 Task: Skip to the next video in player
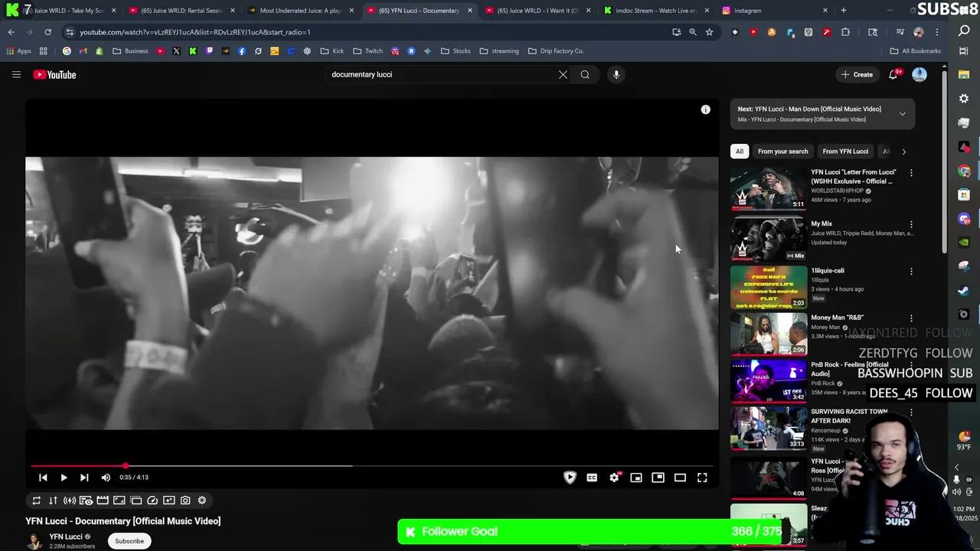(x=84, y=478)
